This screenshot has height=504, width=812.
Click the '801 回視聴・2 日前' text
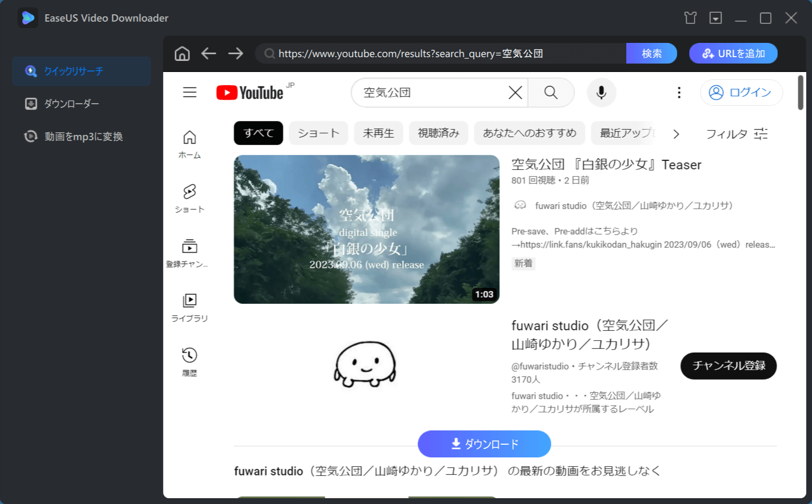pos(550,181)
